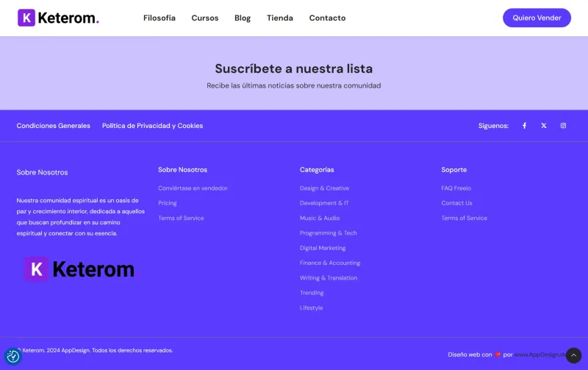Open the X (Twitter) social icon

544,126
